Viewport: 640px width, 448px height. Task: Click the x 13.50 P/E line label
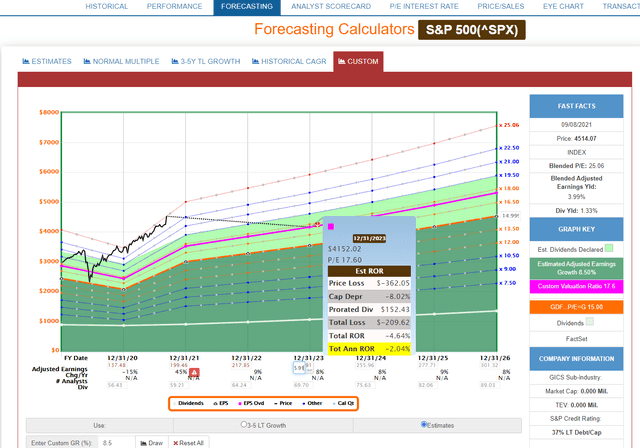click(x=509, y=229)
